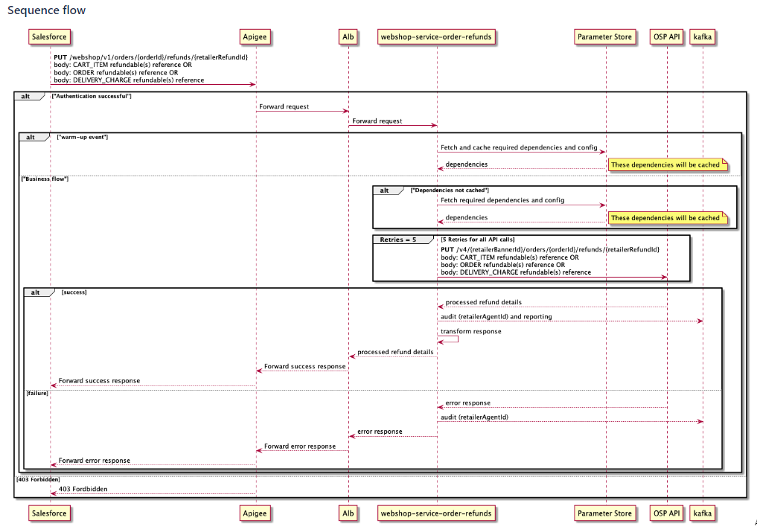Click the Apigee participant box below the diagram
The image size is (757, 532).
255,513
